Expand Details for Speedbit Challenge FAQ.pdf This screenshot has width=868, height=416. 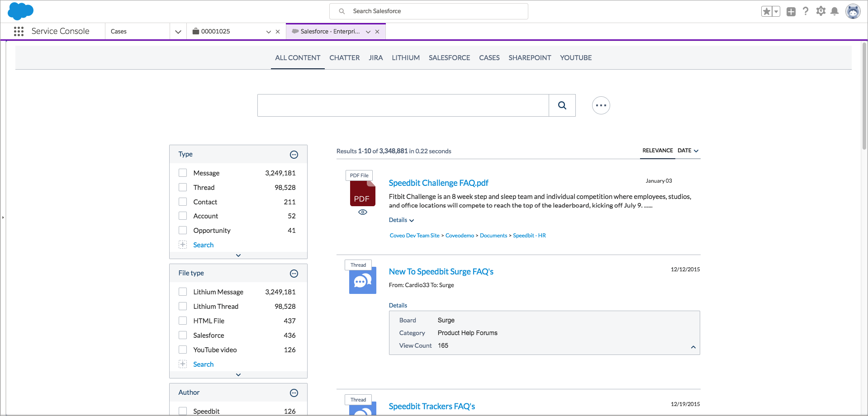401,220
